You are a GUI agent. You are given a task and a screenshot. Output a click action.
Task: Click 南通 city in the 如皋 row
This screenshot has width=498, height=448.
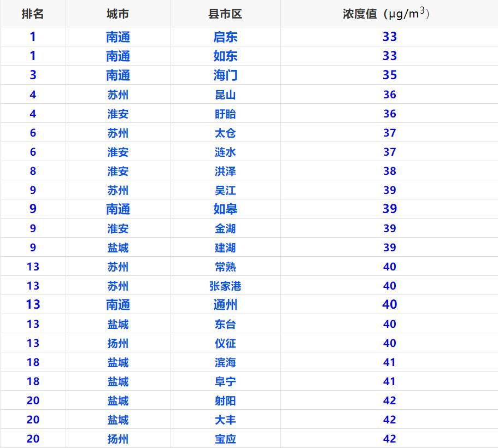tap(118, 209)
